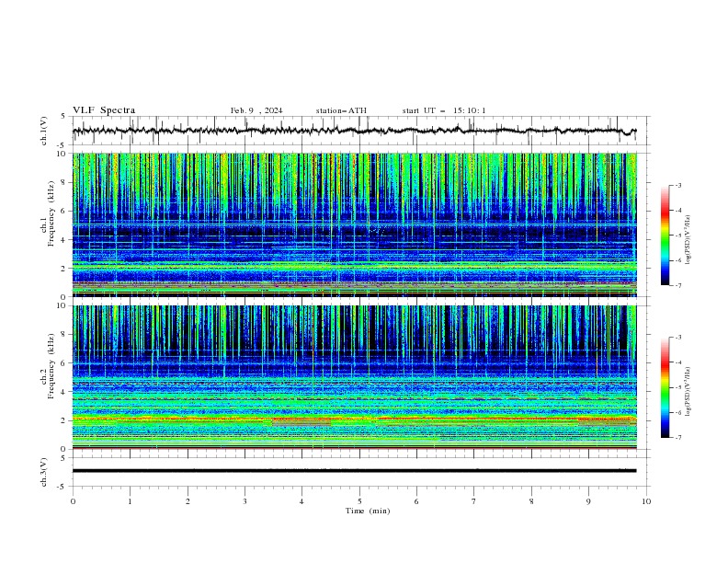Click the "VLF Spectra" title text
The height and width of the screenshot is (563, 728).
104,110
